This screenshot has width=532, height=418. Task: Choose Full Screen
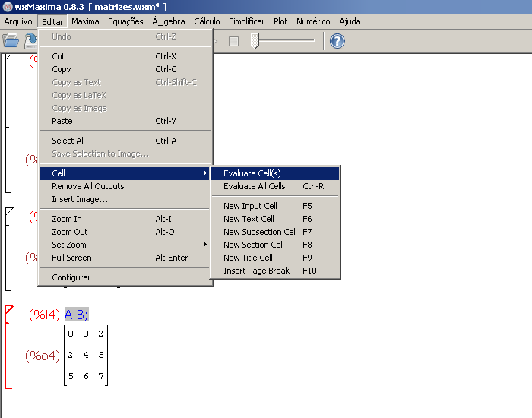point(125,258)
